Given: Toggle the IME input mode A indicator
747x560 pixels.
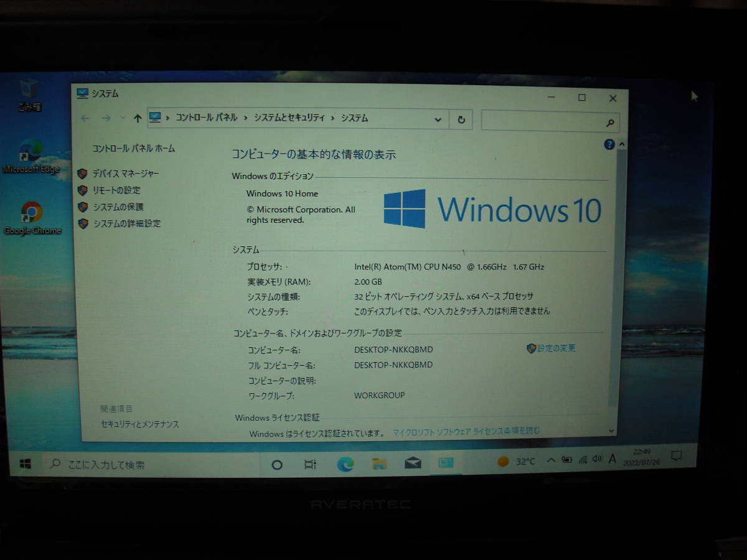Looking at the screenshot, I should point(613,459).
